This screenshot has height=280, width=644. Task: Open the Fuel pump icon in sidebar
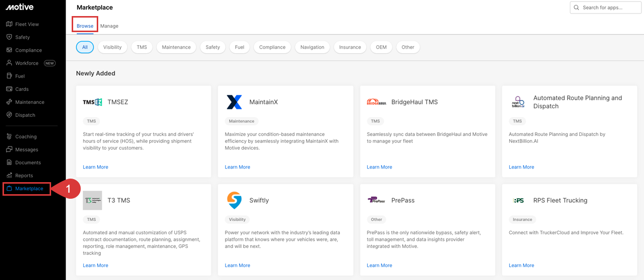9,76
